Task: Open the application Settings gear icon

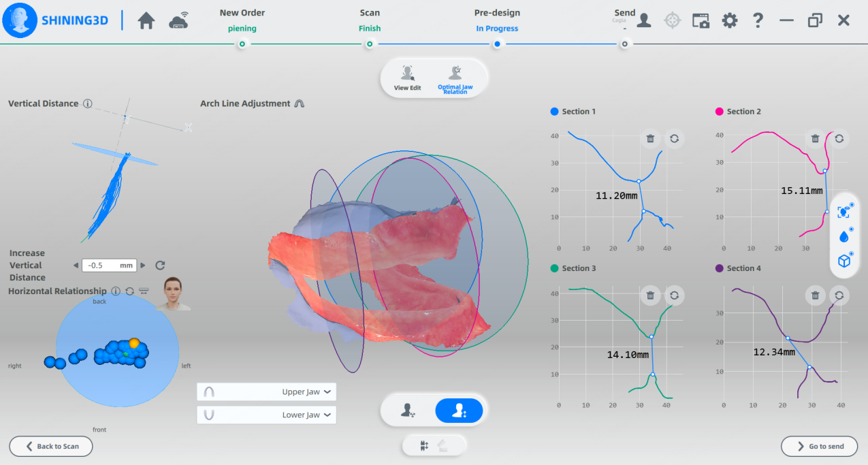Action: [x=730, y=20]
